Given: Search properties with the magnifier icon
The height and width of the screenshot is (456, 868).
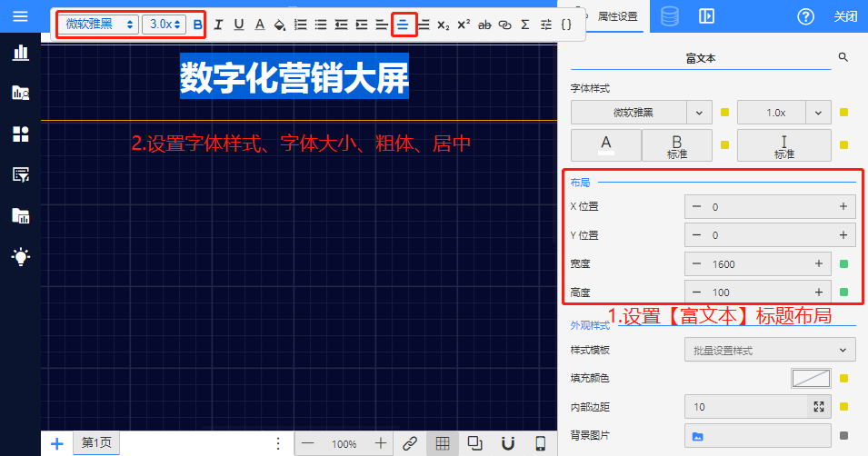Looking at the screenshot, I should [x=843, y=57].
